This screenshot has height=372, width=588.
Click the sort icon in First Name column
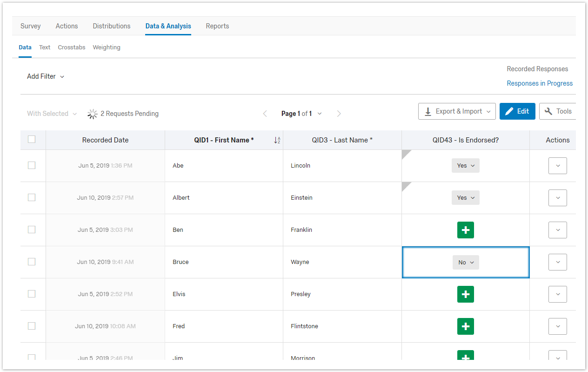(x=277, y=140)
